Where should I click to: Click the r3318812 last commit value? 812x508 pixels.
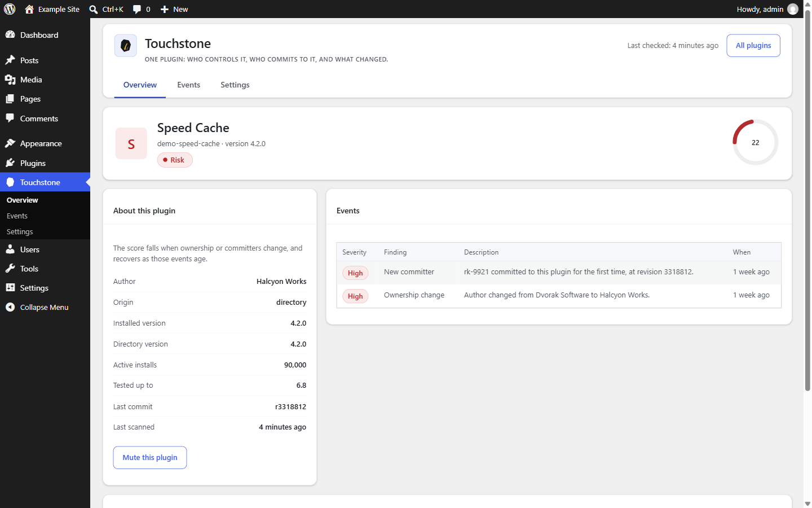click(x=290, y=407)
